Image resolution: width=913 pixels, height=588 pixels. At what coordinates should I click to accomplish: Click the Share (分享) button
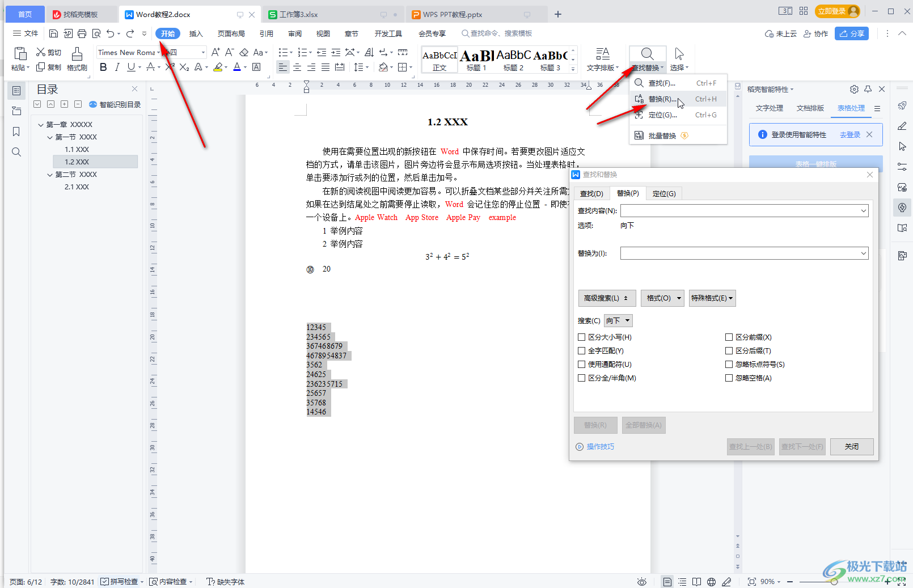pyautogui.click(x=852, y=33)
